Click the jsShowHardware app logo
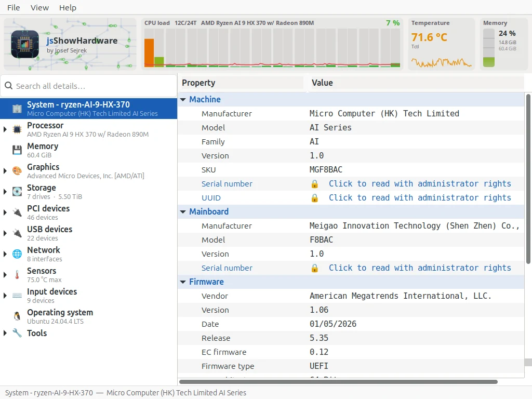Viewport: 532px width, 399px height. click(x=25, y=44)
